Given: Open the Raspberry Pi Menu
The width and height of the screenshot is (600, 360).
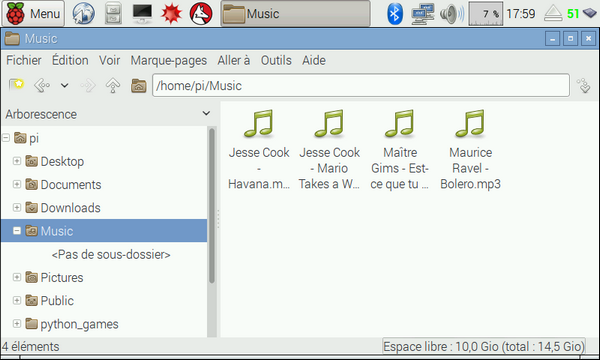Looking at the screenshot, I should coord(33,13).
